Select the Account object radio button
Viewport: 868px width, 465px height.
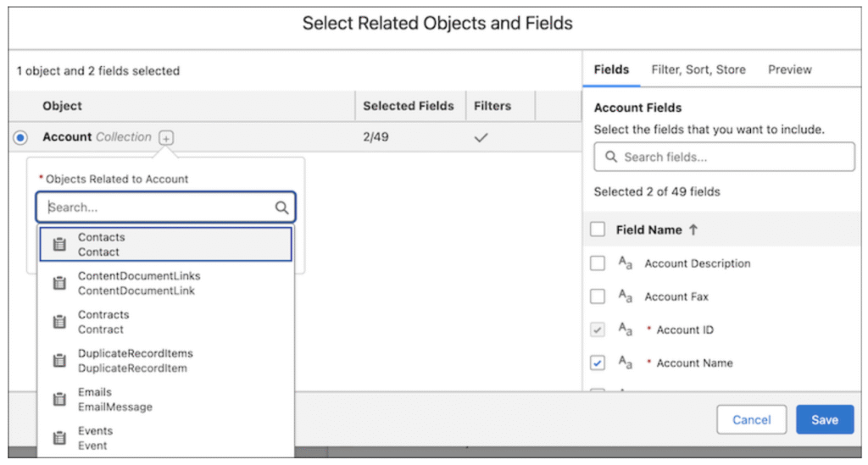20,137
